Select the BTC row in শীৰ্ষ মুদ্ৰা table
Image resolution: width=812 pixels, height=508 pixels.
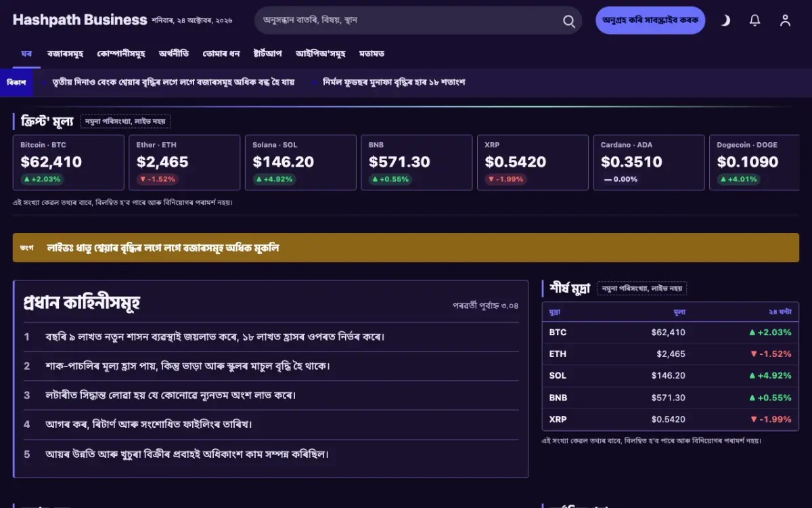point(671,333)
